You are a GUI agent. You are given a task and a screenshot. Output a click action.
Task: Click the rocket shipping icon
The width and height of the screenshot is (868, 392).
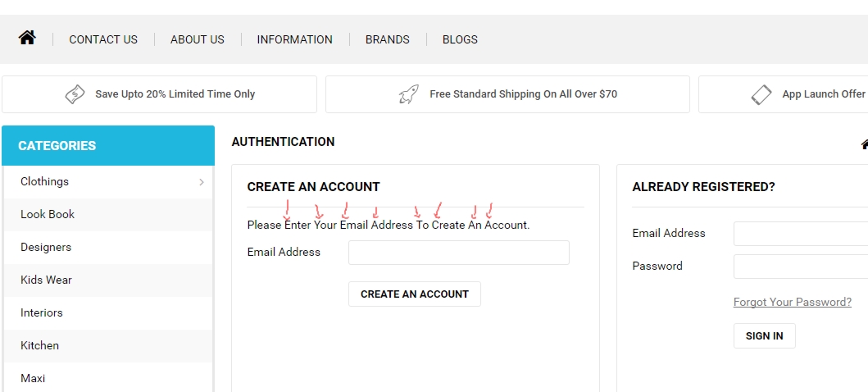[x=409, y=94]
